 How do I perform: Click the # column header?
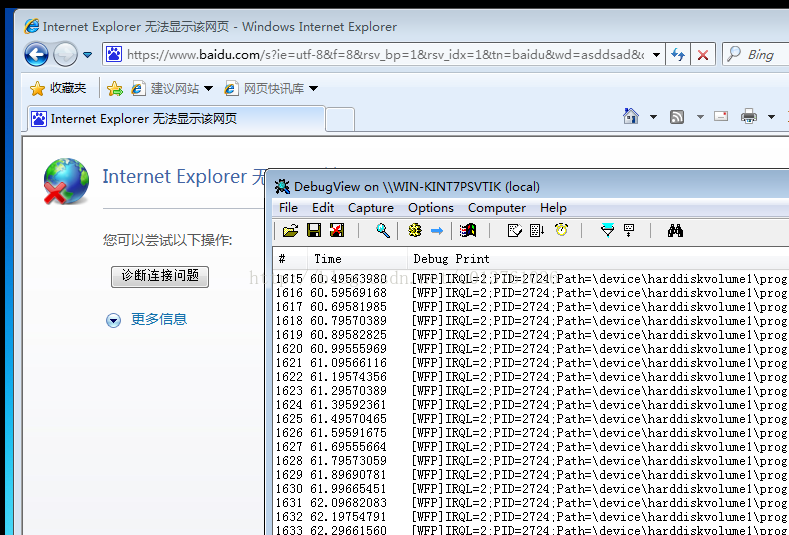[290, 259]
